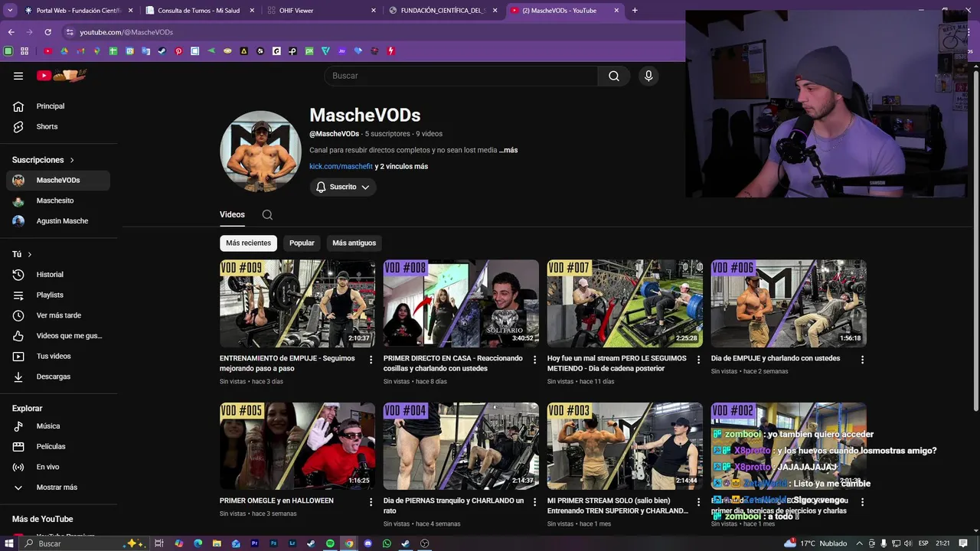
Task: Select the Videos tab
Action: click(x=232, y=215)
